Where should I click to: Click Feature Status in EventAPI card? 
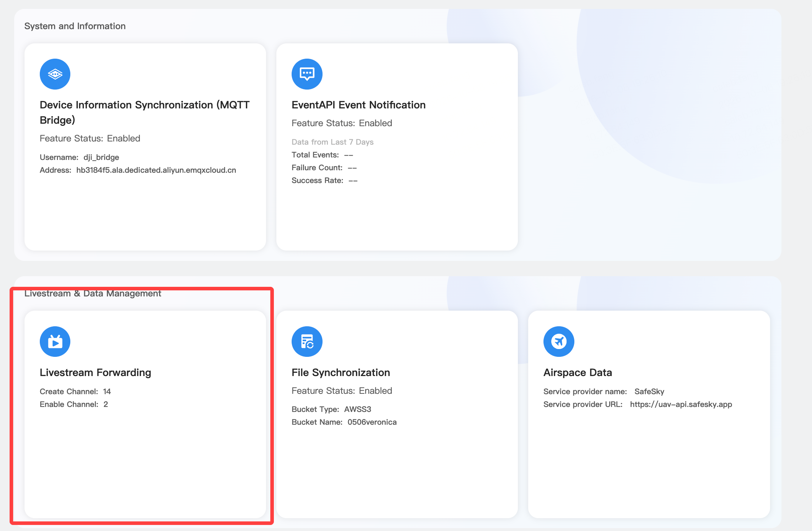pos(342,123)
